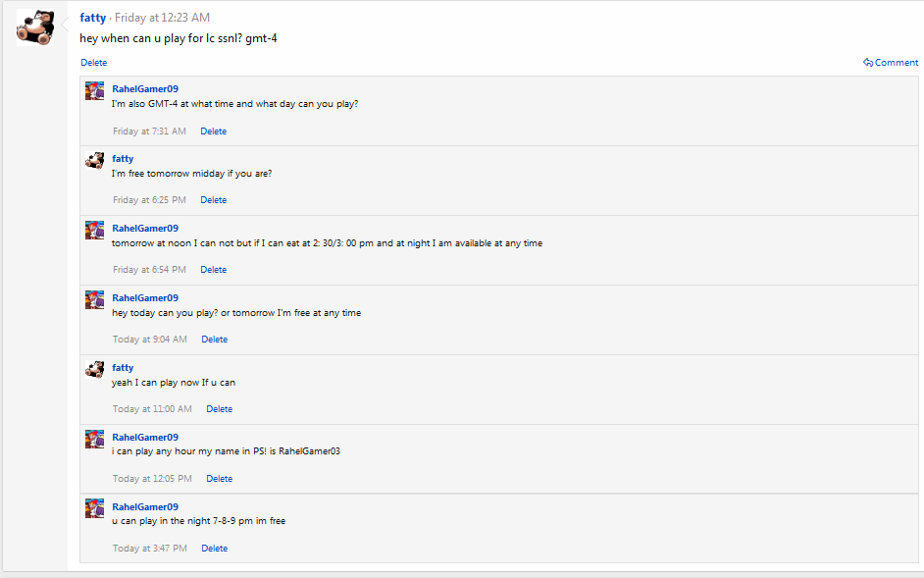Delete the comment posted Today at 11:00 AM

tap(220, 409)
